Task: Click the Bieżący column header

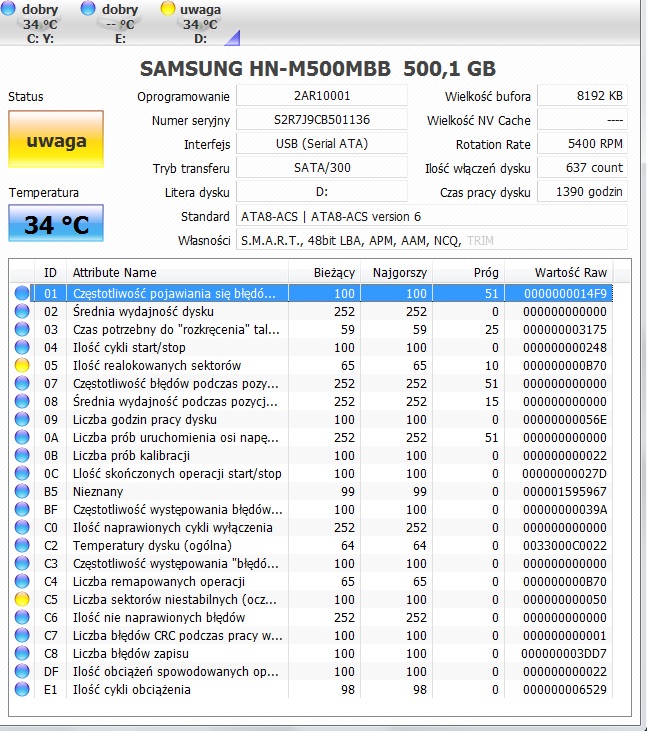Action: (x=324, y=273)
